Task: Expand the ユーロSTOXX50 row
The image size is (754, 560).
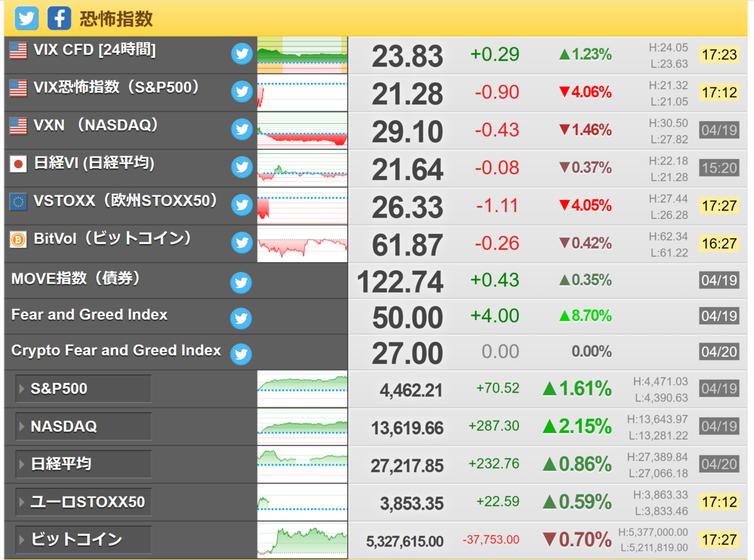Action: pyautogui.click(x=84, y=502)
